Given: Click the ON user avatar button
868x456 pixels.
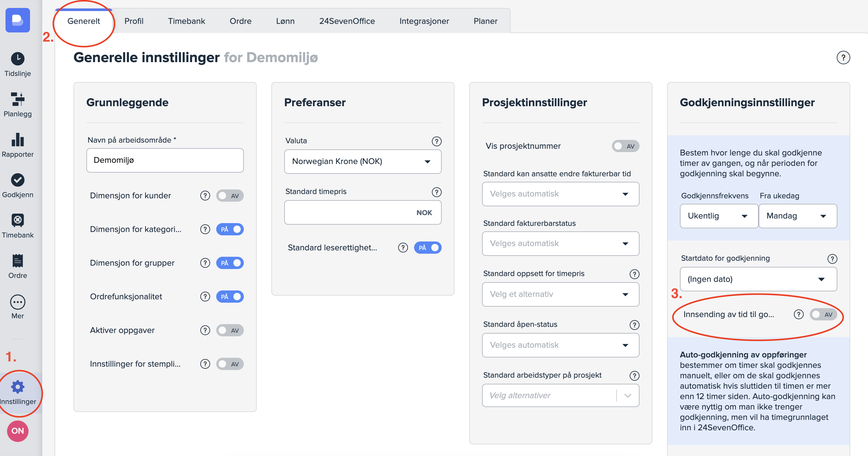Looking at the screenshot, I should click(17, 431).
